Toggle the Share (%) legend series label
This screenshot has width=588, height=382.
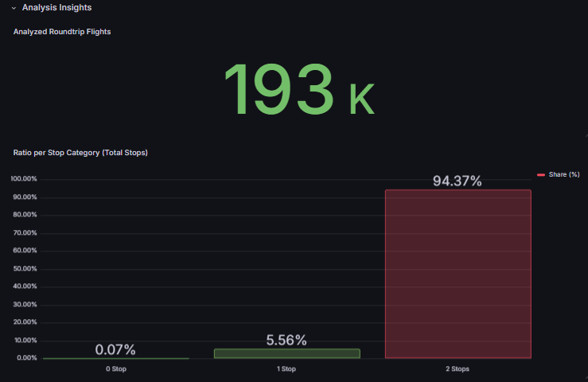click(564, 174)
